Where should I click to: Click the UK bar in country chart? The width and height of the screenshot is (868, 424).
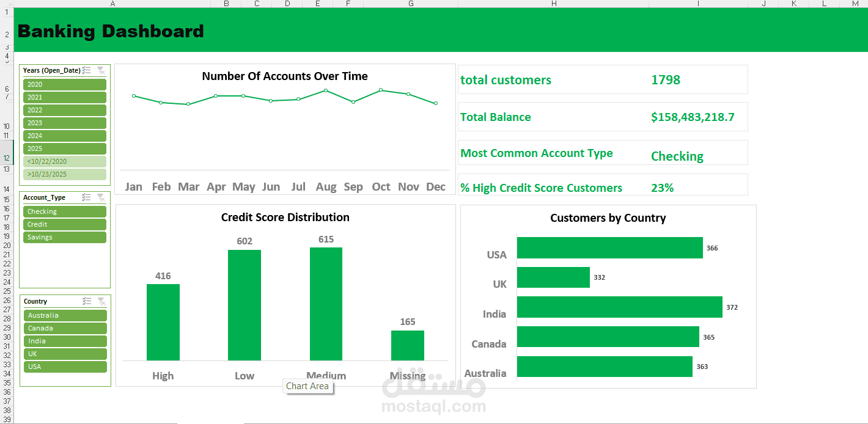point(553,277)
